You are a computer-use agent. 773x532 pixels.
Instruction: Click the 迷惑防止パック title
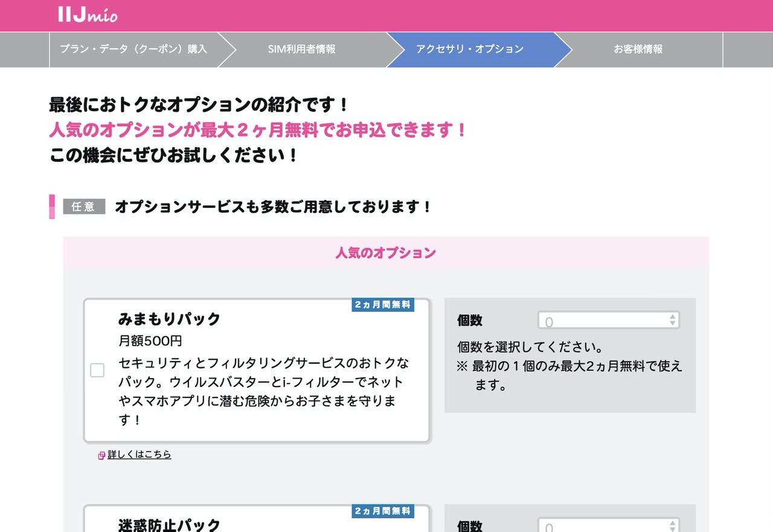(170, 525)
